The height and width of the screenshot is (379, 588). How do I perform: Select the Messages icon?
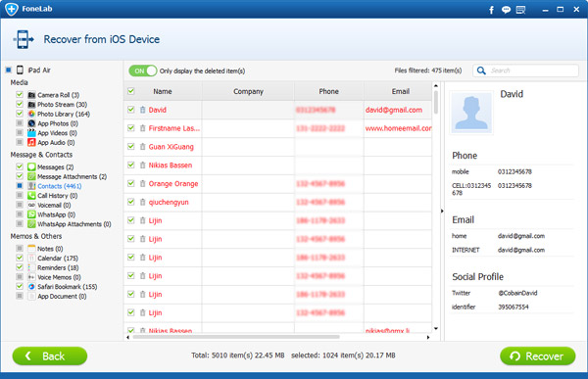(32, 166)
